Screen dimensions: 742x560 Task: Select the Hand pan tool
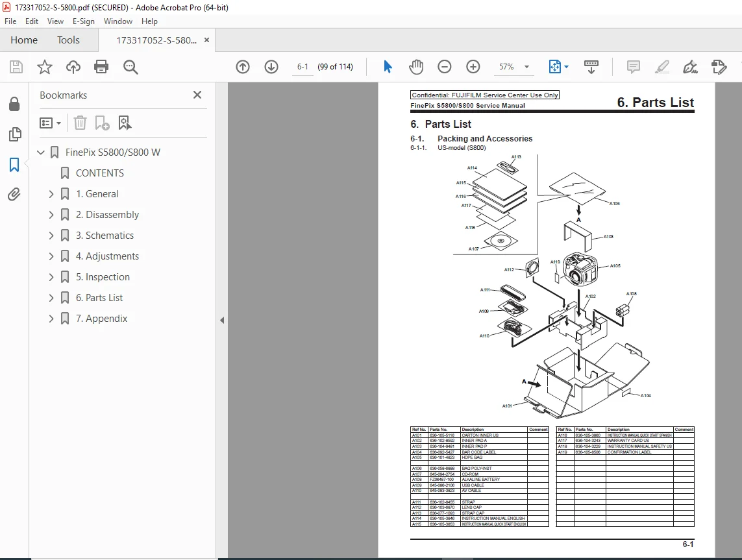(x=416, y=67)
